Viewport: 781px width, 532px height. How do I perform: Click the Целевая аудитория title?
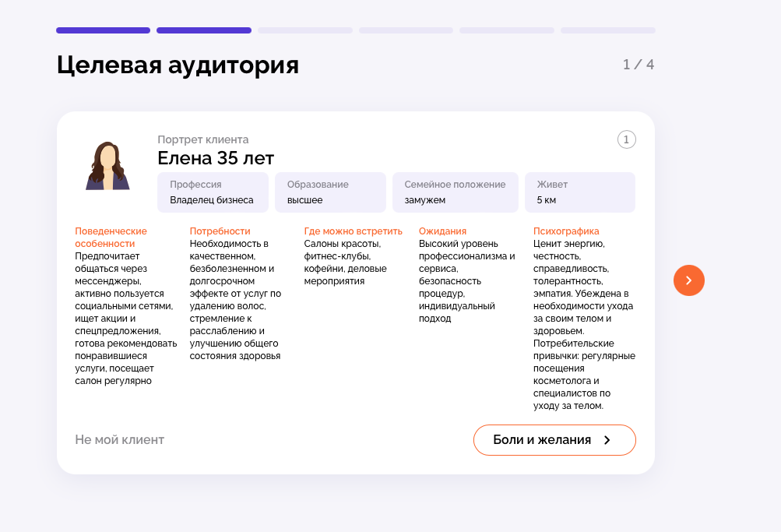(178, 65)
